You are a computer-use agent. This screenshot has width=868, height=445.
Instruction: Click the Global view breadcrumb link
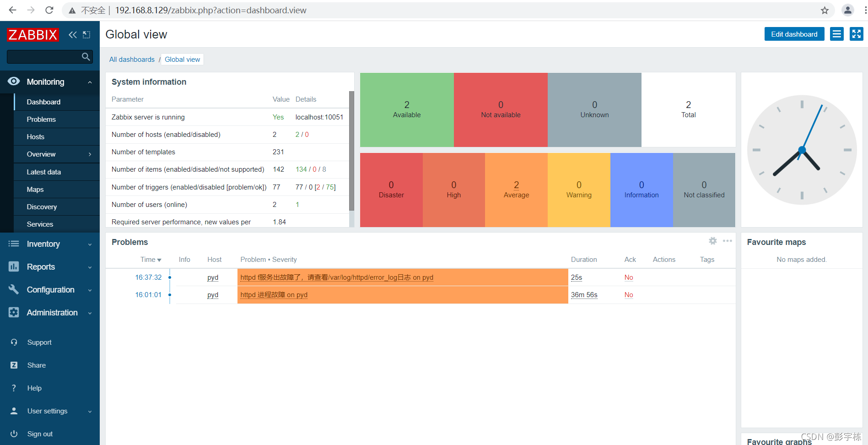(x=182, y=60)
